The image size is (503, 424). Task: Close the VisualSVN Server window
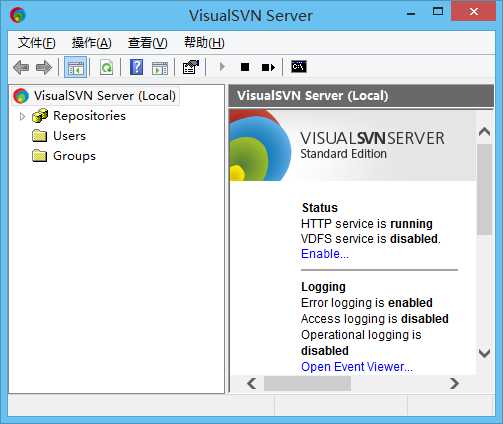(x=473, y=11)
